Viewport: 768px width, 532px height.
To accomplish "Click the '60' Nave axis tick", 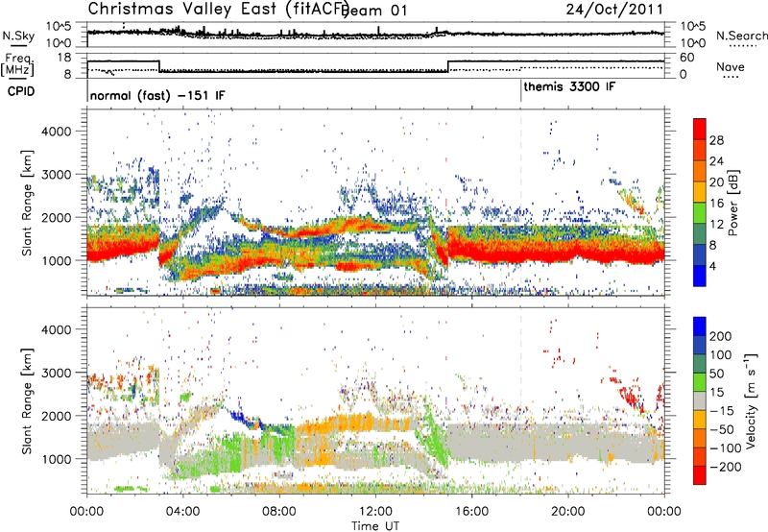I will [x=687, y=58].
